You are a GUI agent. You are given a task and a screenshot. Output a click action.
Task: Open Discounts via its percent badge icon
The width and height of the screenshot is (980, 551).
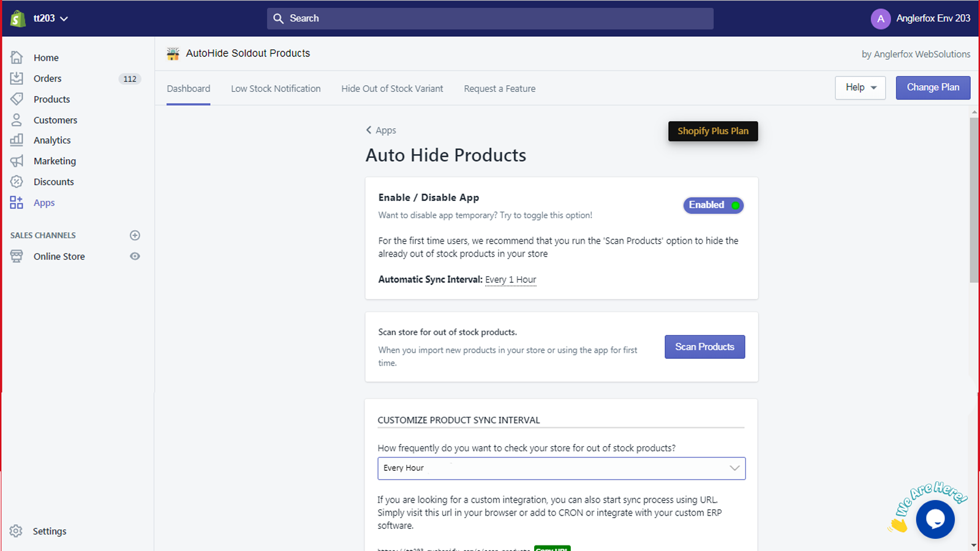pyautogui.click(x=17, y=182)
